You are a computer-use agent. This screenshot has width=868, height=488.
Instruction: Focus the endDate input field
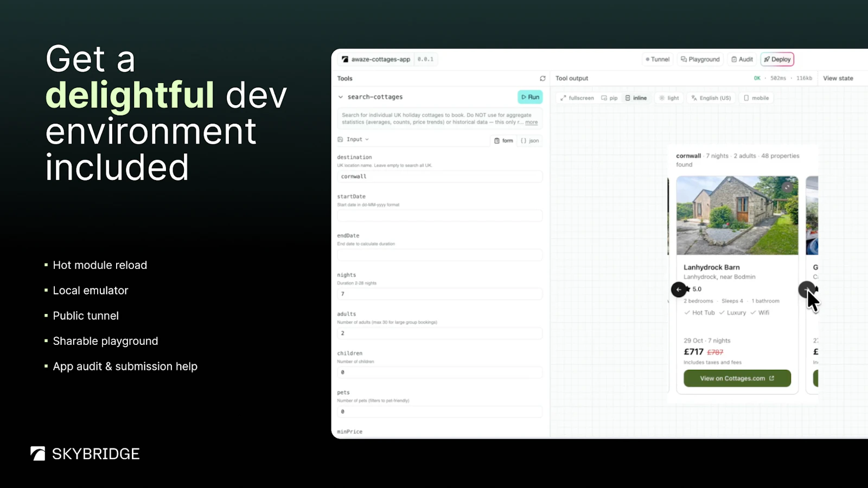(440, 255)
